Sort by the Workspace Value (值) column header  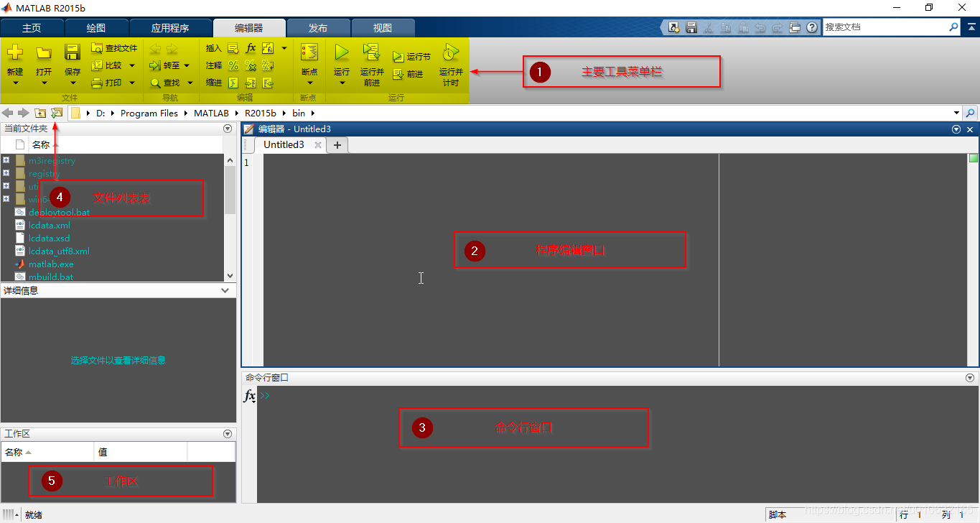141,452
